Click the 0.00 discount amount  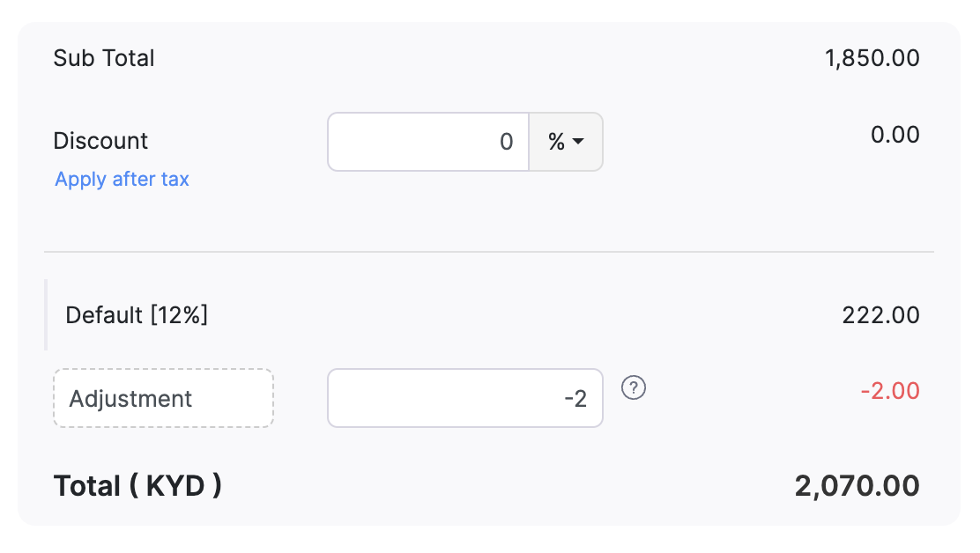pos(896,134)
